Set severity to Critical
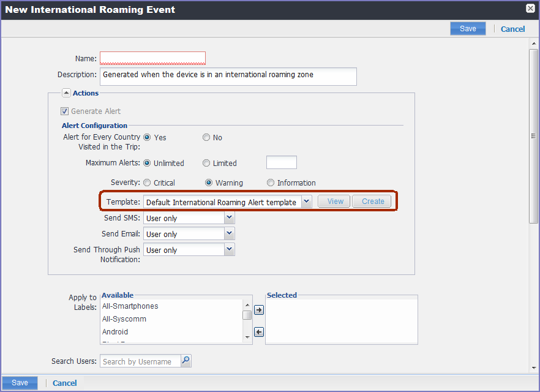The height and width of the screenshot is (392, 540). (147, 183)
